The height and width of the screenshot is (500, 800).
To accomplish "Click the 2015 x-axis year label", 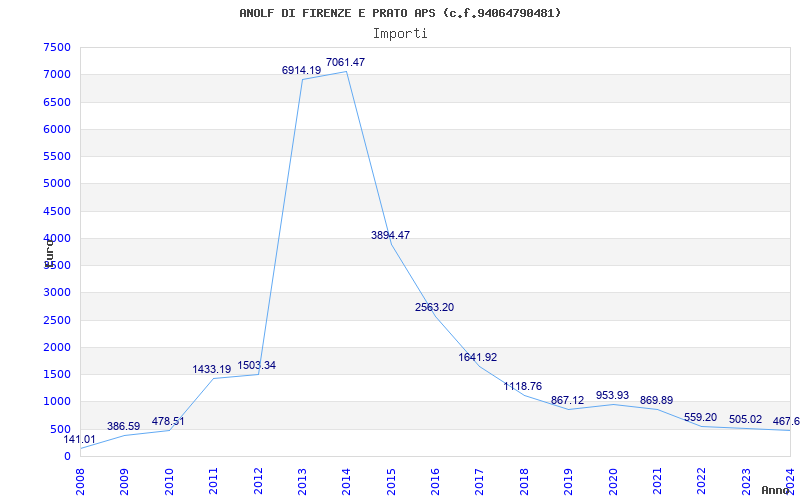I will coord(391,482).
